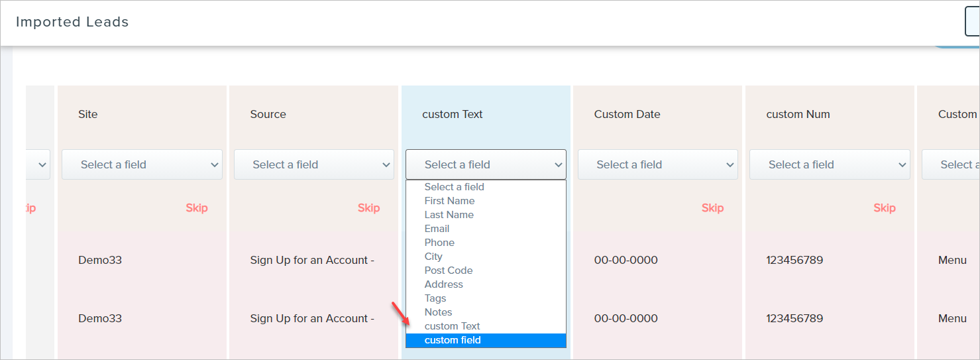
Task: Select 'Last Name' from the dropdown list
Action: [x=449, y=215]
